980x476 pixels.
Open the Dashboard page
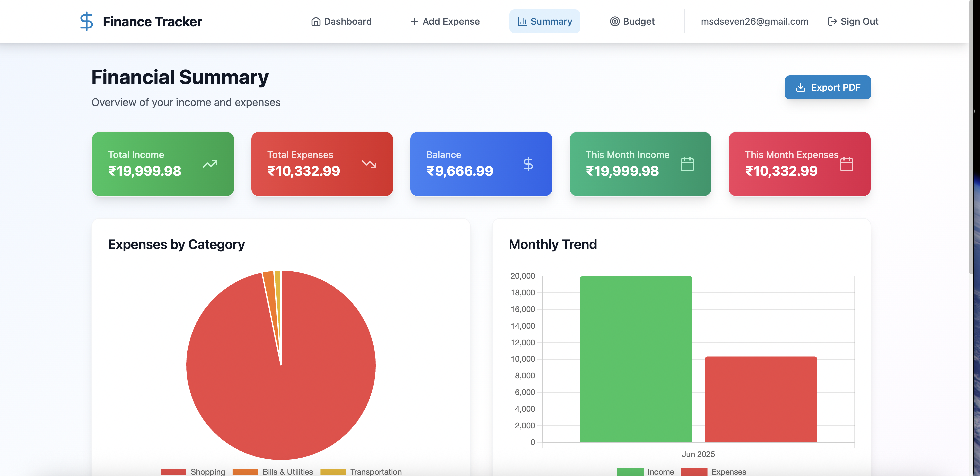[341, 21]
